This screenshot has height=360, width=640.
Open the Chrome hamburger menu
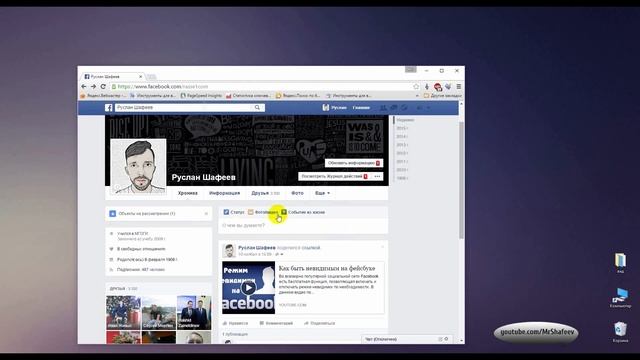coord(459,87)
